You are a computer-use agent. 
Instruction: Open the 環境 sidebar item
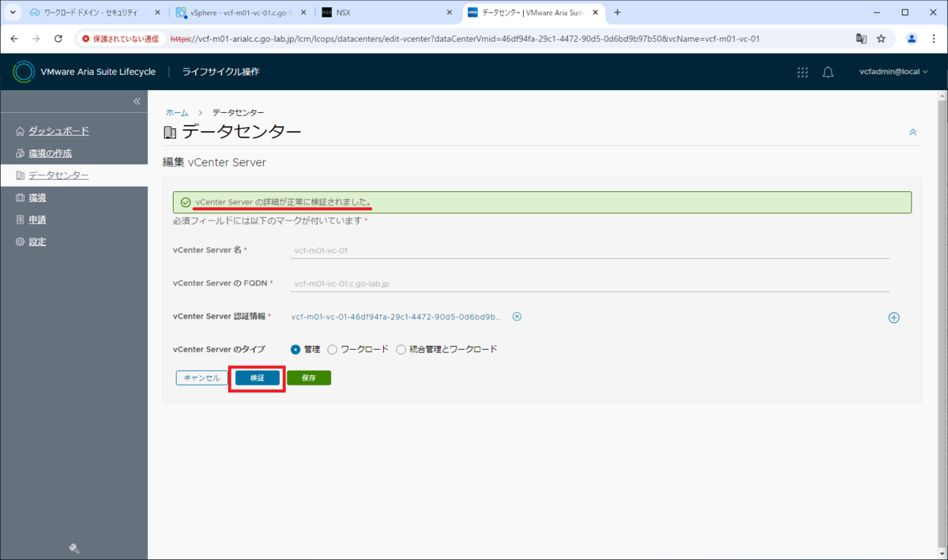(x=31, y=197)
